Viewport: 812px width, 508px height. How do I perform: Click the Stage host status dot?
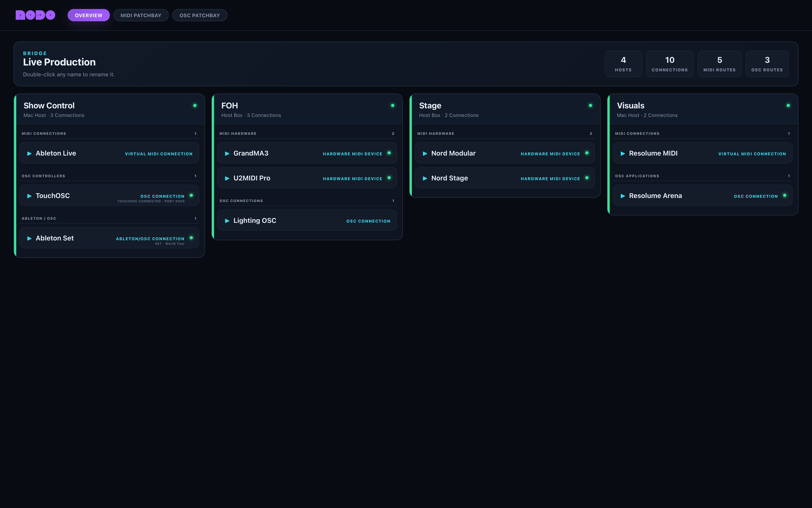[x=591, y=105]
